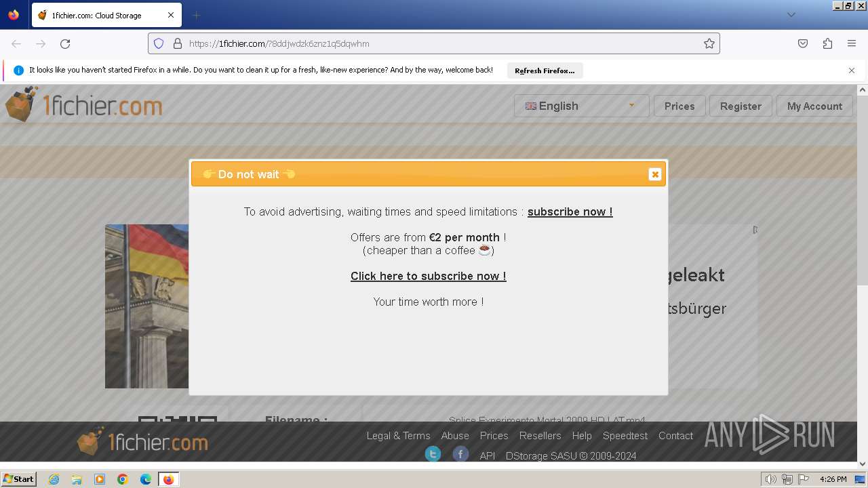Open Windows Media Player from taskbar
The image size is (868, 488).
(x=100, y=479)
